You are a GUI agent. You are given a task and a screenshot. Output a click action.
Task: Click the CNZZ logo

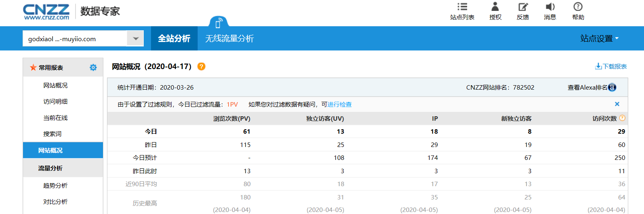click(x=46, y=12)
